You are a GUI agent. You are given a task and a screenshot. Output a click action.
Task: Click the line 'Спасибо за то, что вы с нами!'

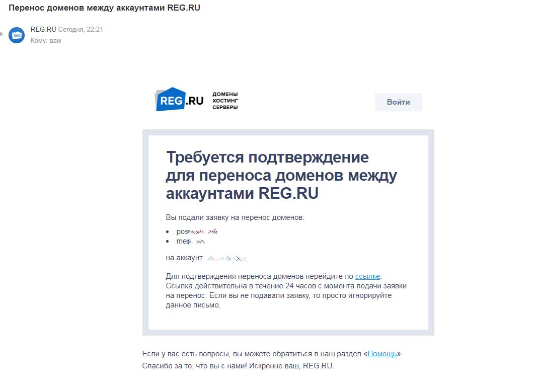(x=195, y=366)
